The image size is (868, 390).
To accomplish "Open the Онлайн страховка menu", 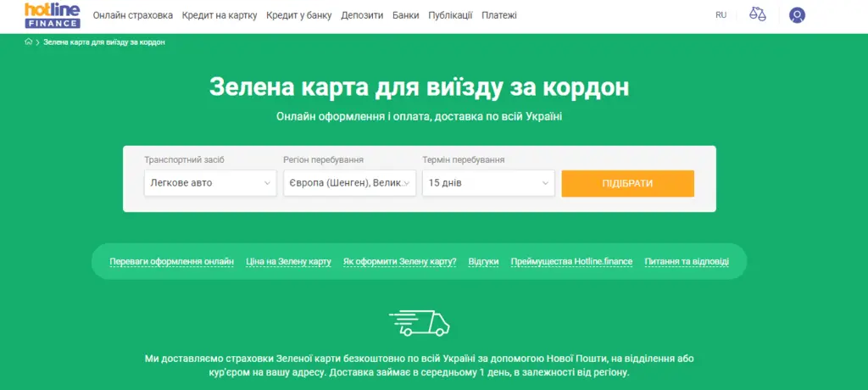I will point(132,15).
